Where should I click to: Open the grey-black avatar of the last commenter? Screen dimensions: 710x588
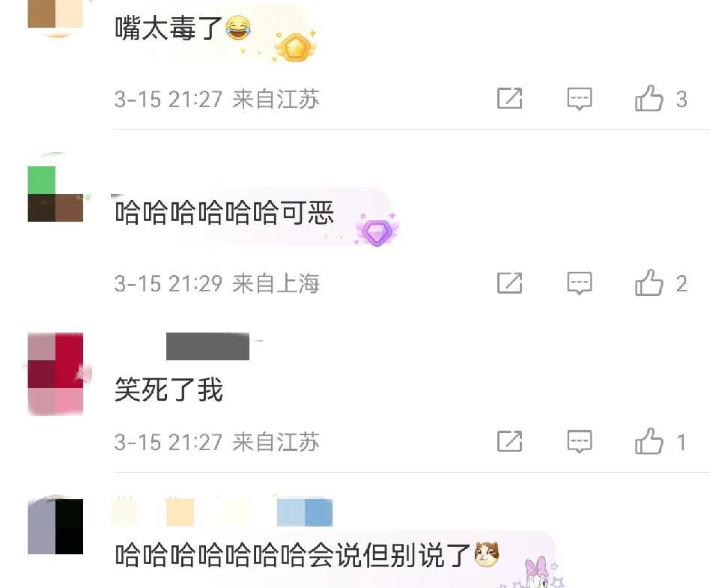coord(55,527)
